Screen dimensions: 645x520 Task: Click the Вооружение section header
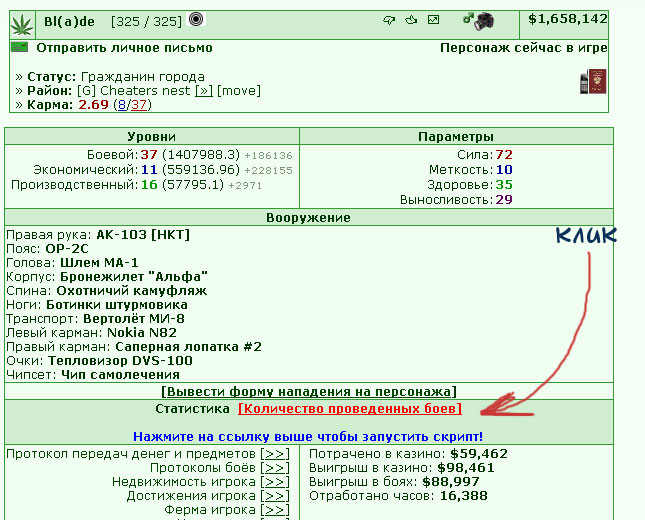[309, 218]
